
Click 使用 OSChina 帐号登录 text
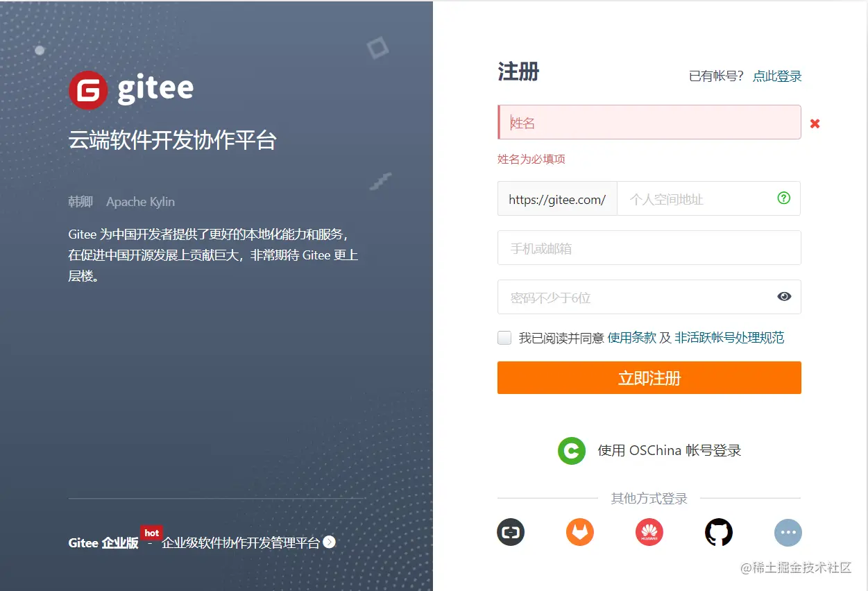pyautogui.click(x=670, y=450)
